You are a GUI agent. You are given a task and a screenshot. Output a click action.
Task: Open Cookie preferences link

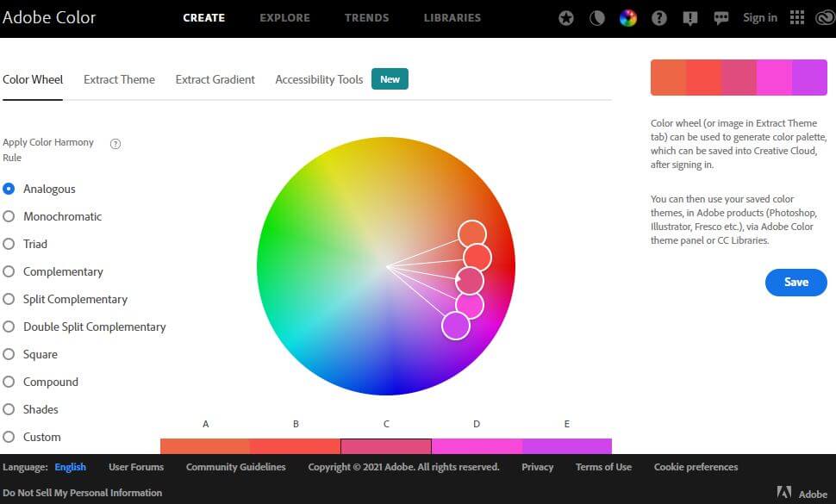tap(696, 467)
